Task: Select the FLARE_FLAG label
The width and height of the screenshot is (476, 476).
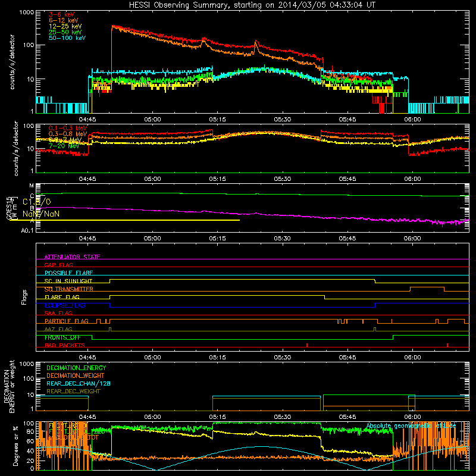Action: tap(62, 297)
